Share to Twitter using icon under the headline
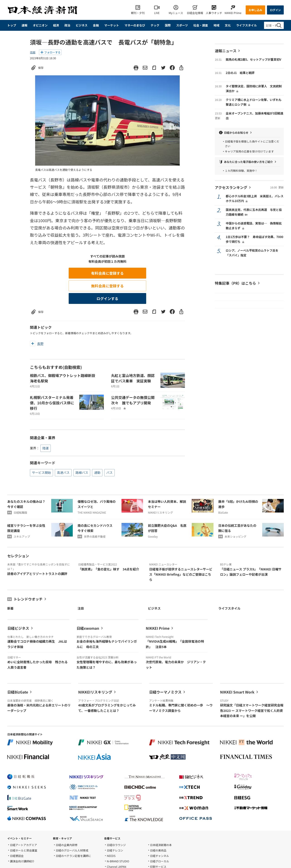The width and height of the screenshot is (291, 868). point(163,68)
